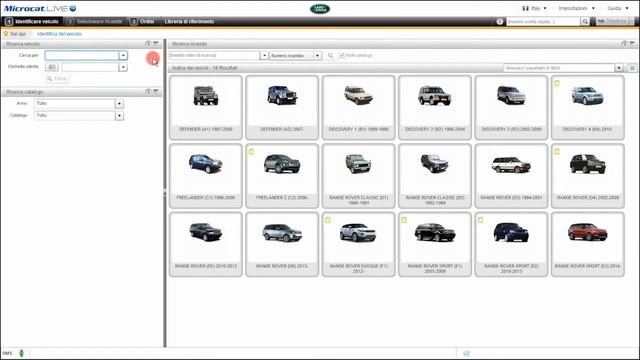The width and height of the screenshot is (640, 360).
Task: Select the 'Identificare veicolo' step tab
Action: pyautogui.click(x=32, y=22)
